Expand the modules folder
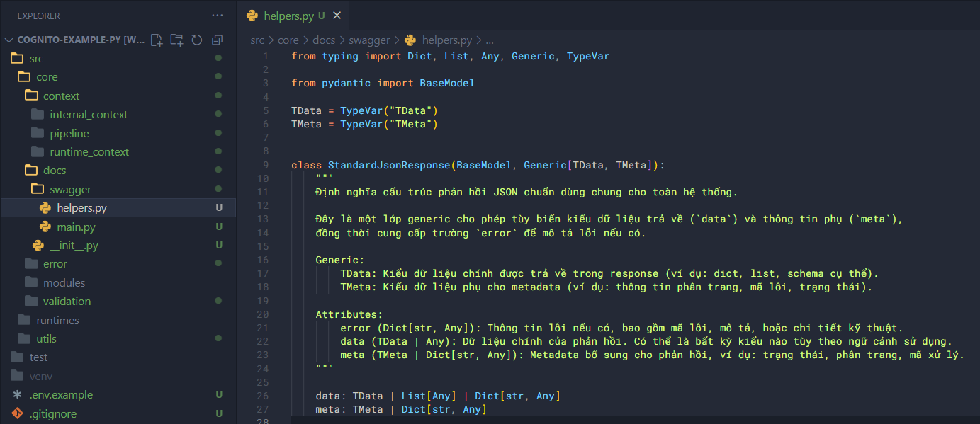This screenshot has width=980, height=424. click(64, 282)
